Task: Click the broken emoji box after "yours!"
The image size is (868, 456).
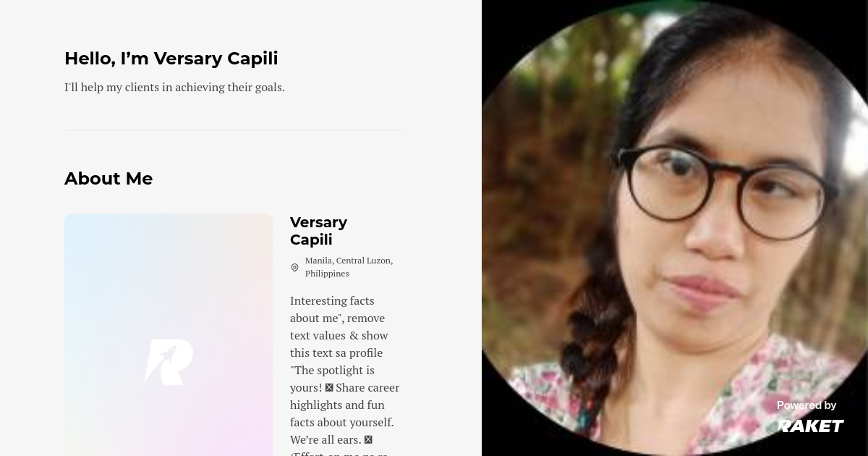Action: click(x=329, y=387)
